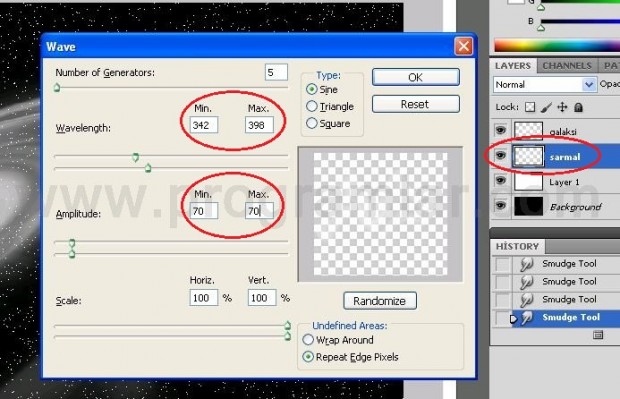620x399 pixels.
Task: Click the Number of Generators slider handle
Action: click(57, 87)
